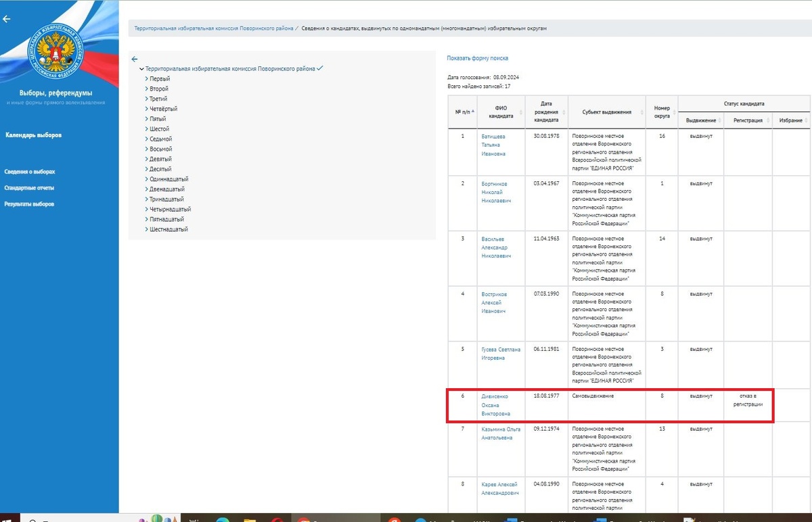Open Результаты выборов in the sidebar
The width and height of the screenshot is (812, 522).
click(29, 204)
